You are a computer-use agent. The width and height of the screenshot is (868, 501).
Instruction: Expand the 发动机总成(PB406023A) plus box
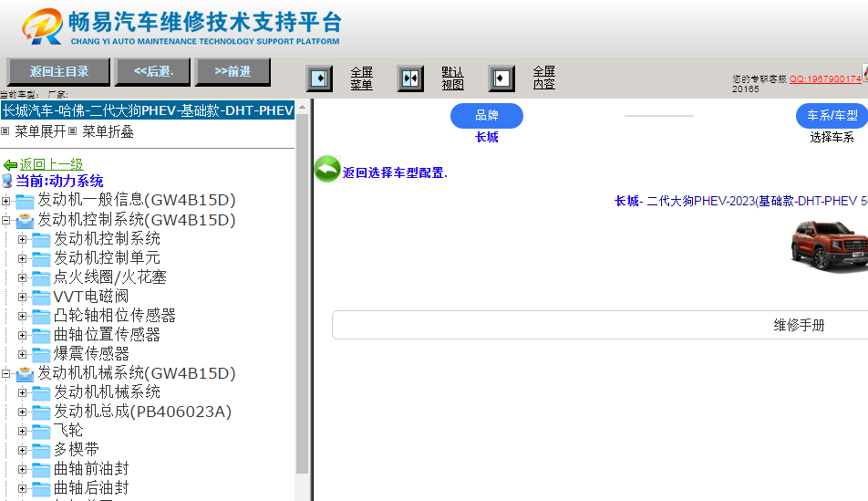(x=22, y=412)
